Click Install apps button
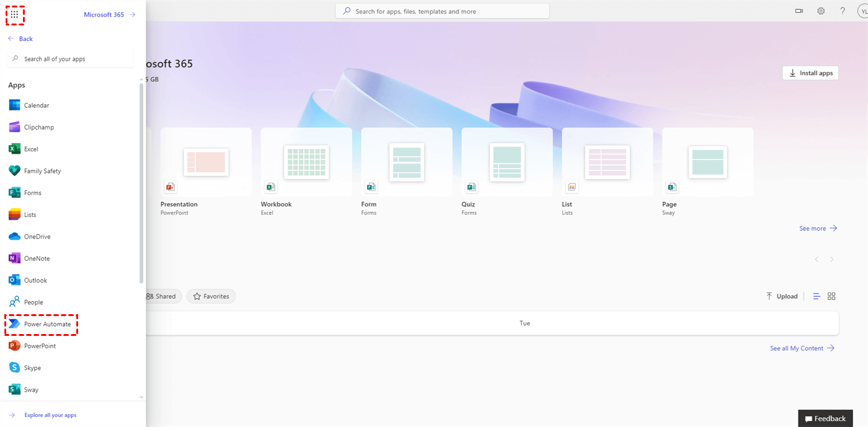Viewport: 868px width, 427px height. [810, 73]
